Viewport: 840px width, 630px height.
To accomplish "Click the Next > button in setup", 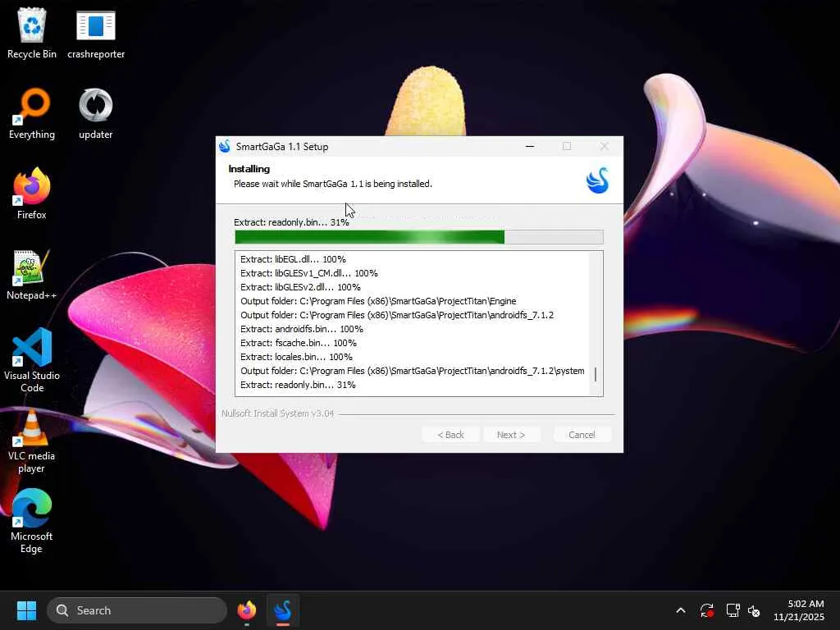I will [x=511, y=435].
